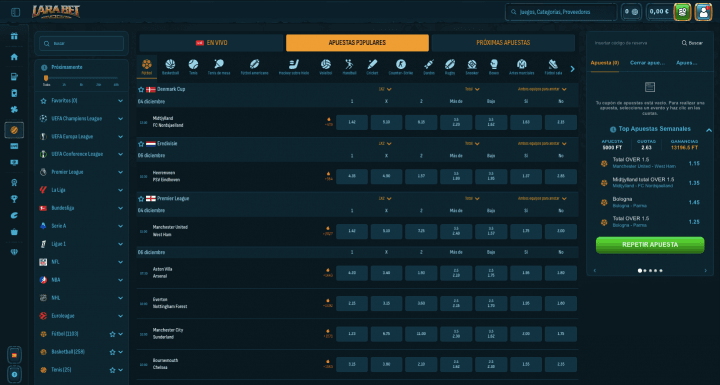Click first carousel pagination dot

[x=640, y=271]
